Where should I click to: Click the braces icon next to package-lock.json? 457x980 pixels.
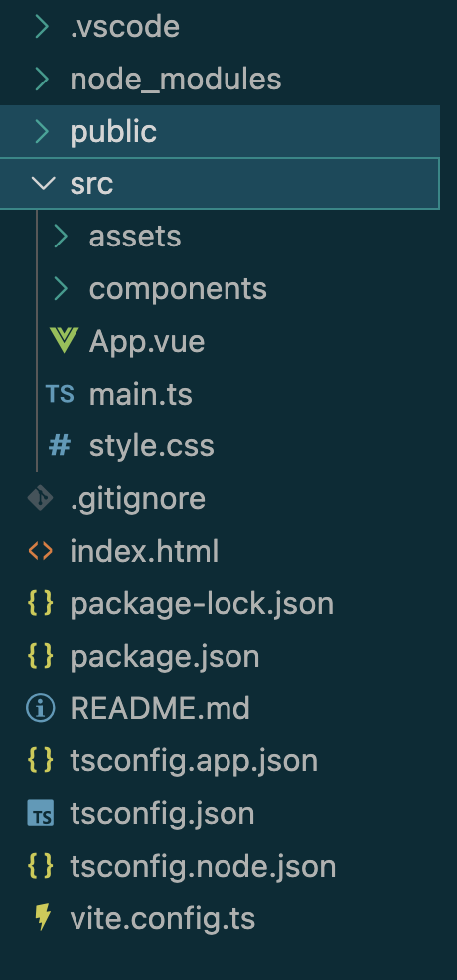pos(41,603)
